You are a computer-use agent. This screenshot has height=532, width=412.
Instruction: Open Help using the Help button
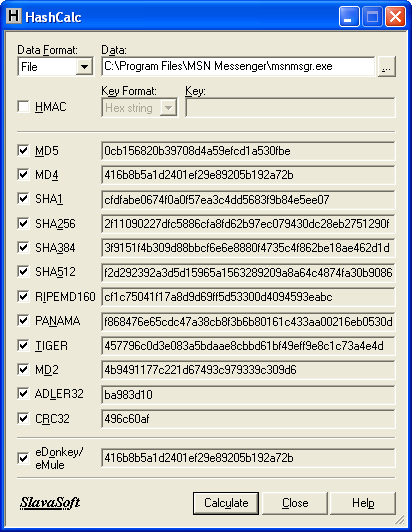coord(363,503)
